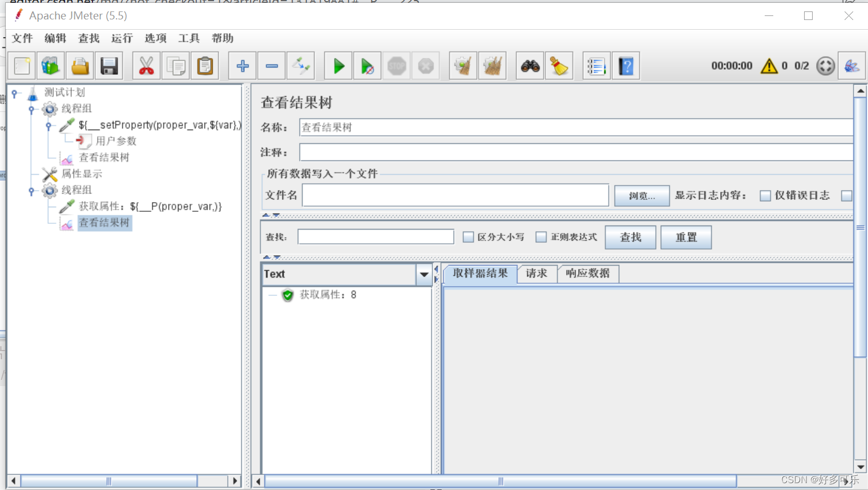Click collapse arrows above Text results panel
This screenshot has height=490, width=868.
pyautogui.click(x=271, y=257)
